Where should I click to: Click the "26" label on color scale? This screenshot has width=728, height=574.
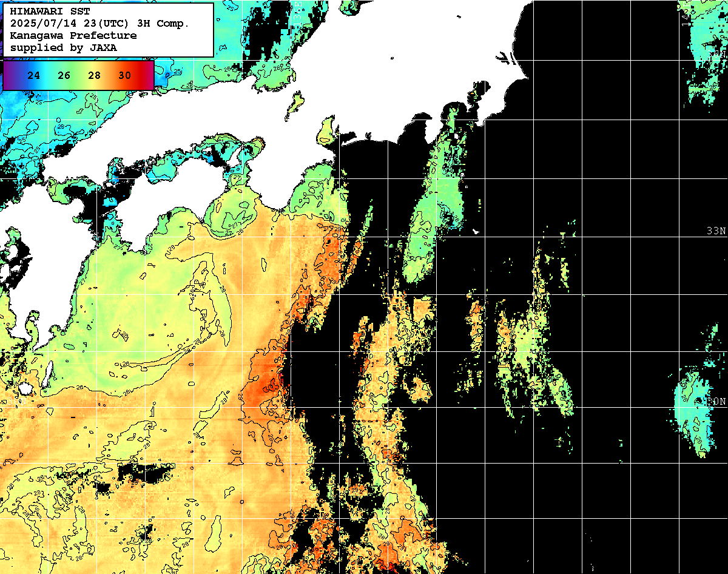(x=64, y=76)
